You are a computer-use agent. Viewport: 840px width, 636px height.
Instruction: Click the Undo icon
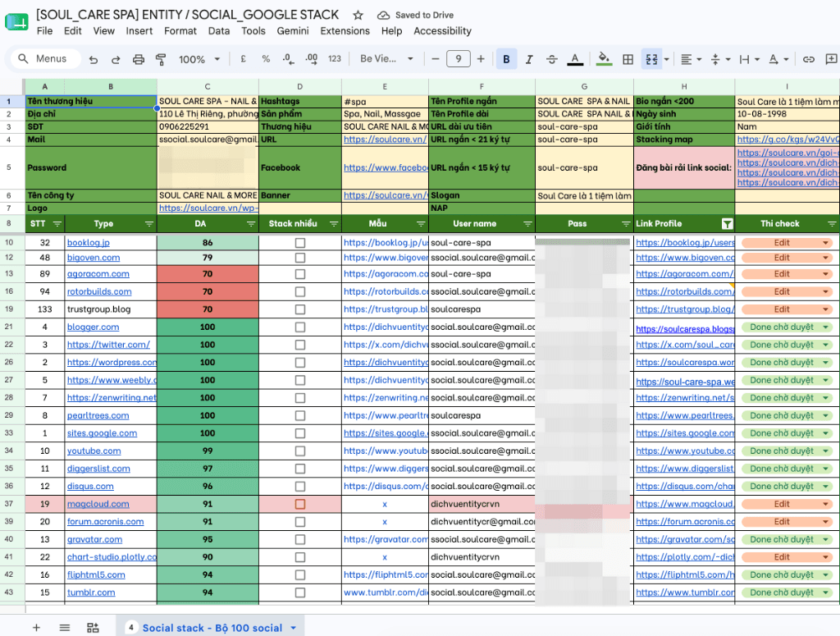[x=94, y=59]
